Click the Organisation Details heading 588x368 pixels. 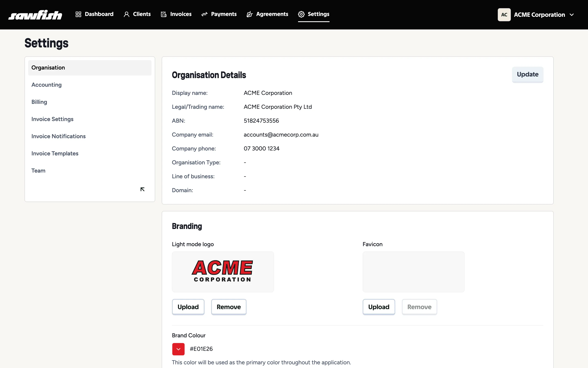[209, 75]
